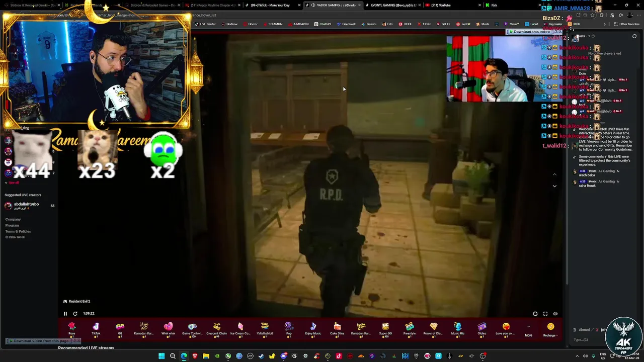The height and width of the screenshot is (362, 644).
Task: Open File Explorer from the taskbar
Action: (206, 356)
